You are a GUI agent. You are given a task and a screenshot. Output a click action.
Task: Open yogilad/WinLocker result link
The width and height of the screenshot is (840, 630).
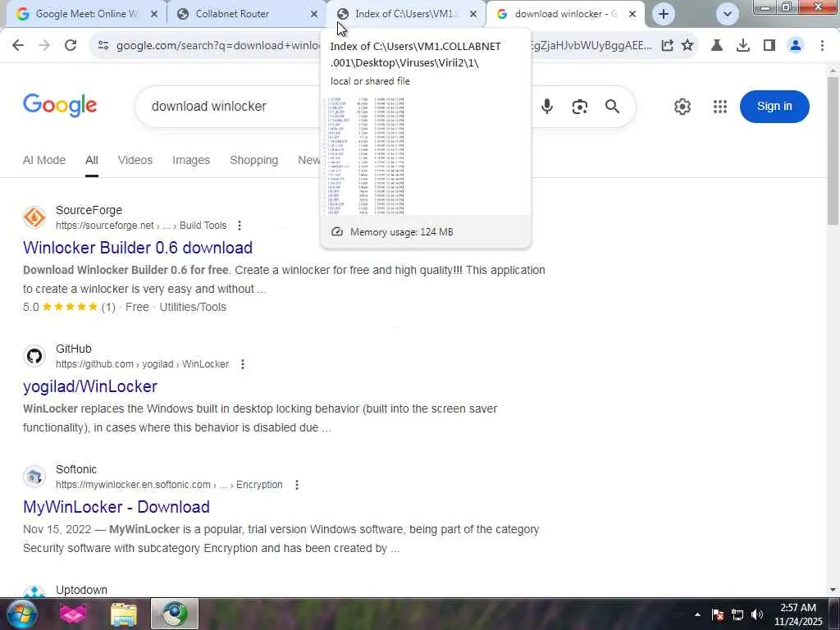click(x=90, y=386)
